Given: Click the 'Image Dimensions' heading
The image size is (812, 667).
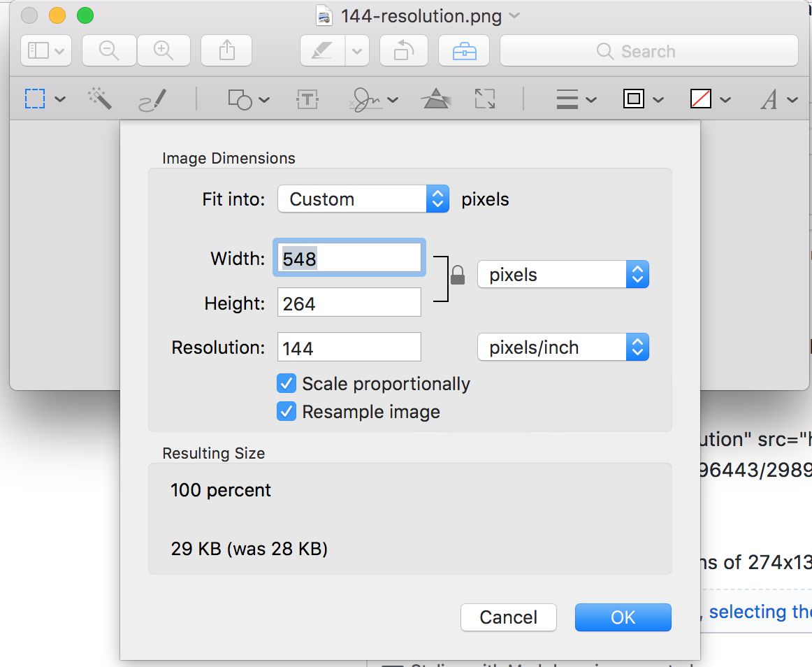Looking at the screenshot, I should point(229,158).
